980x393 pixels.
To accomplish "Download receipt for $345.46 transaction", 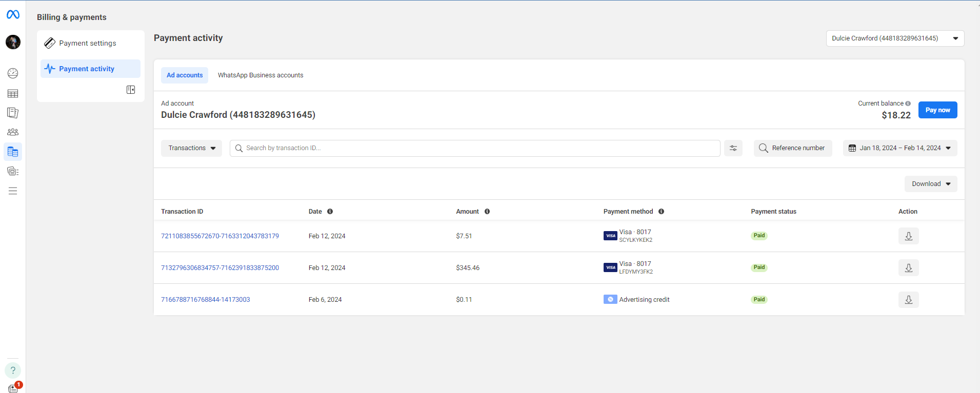I will point(908,268).
